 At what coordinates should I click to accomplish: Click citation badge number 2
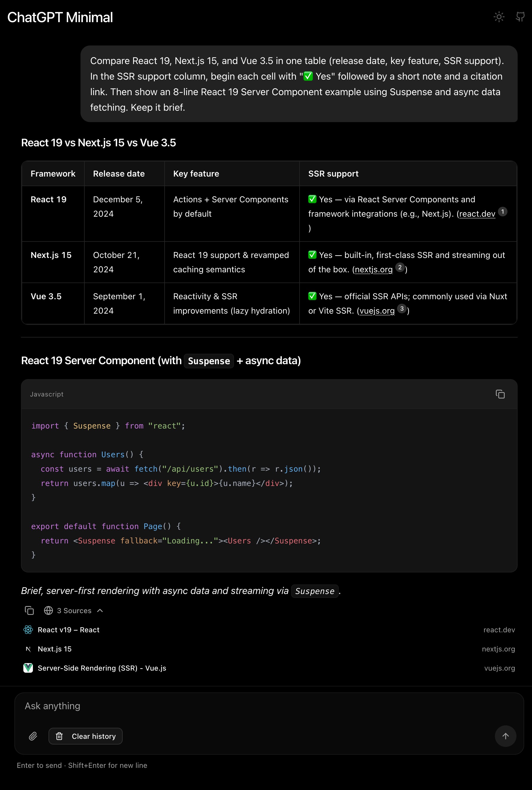click(400, 268)
